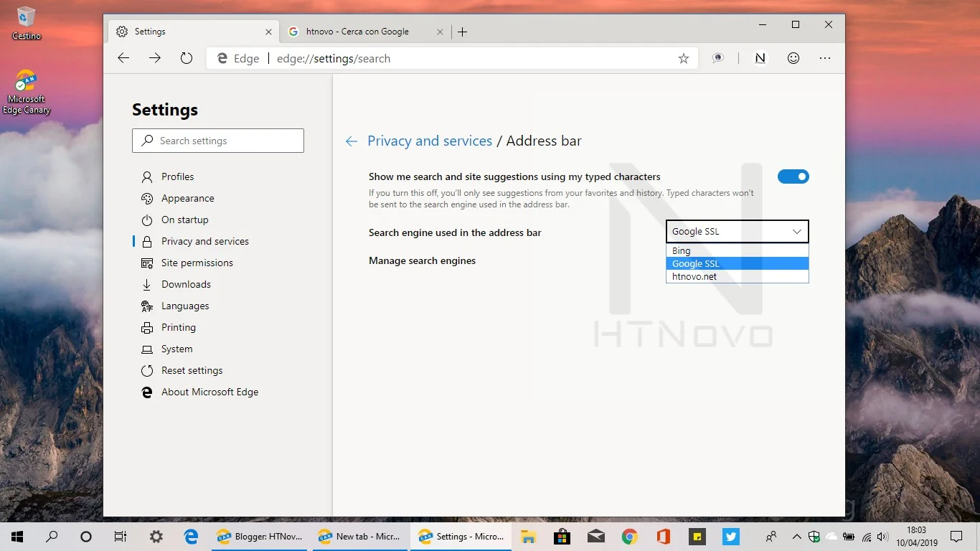Open Mail app from taskbar
This screenshot has width=980, height=551.
tap(596, 536)
